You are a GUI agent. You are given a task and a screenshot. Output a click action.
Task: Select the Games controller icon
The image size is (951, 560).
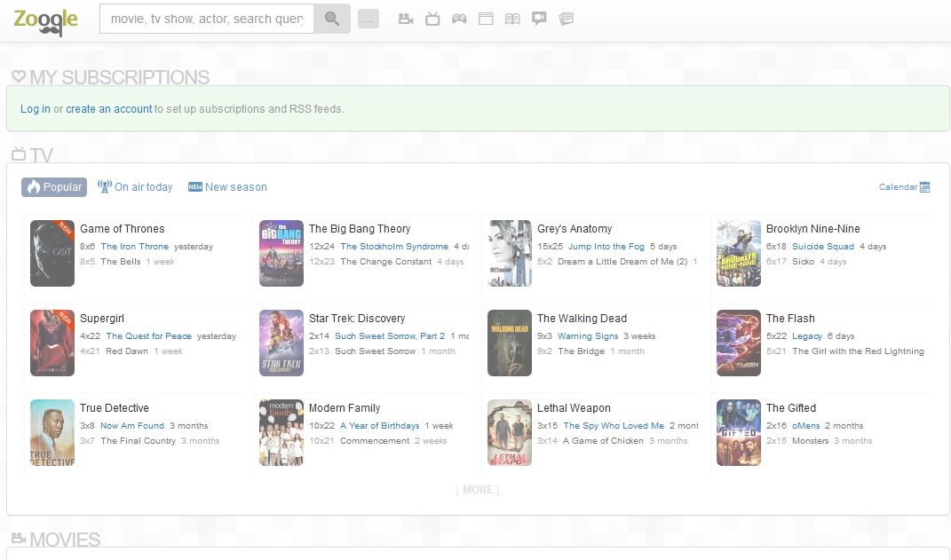click(459, 19)
